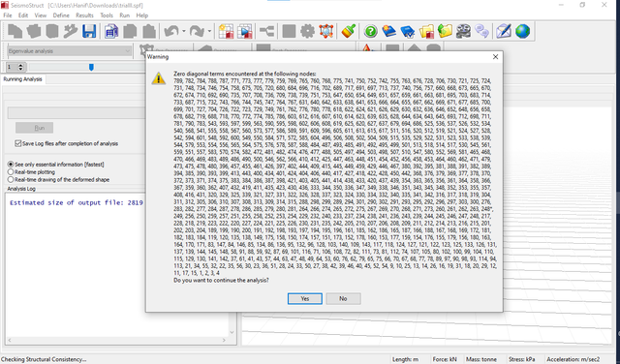Click the film camera video icon
This screenshot has width=620, height=364.
point(463,31)
